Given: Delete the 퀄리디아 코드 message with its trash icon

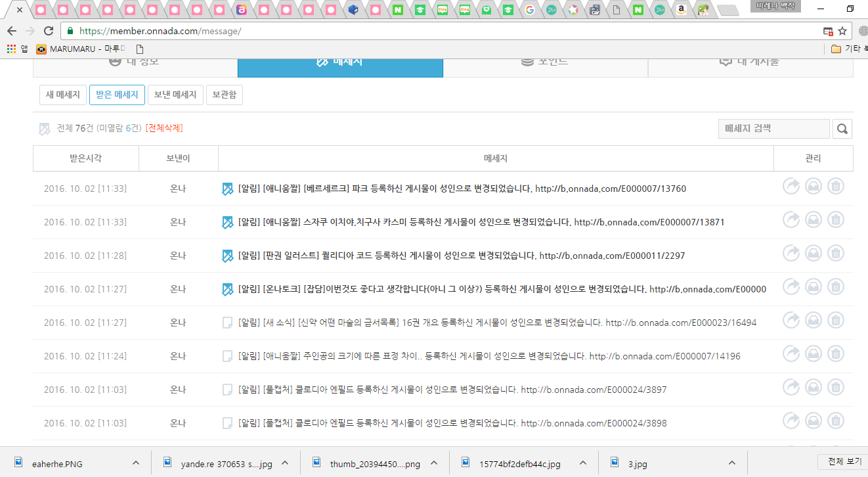Looking at the screenshot, I should pos(835,253).
